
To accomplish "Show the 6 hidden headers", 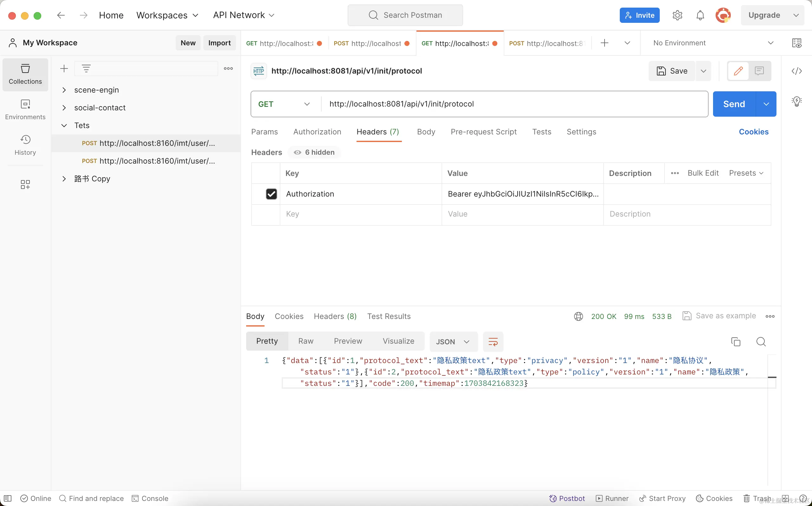I will (315, 152).
